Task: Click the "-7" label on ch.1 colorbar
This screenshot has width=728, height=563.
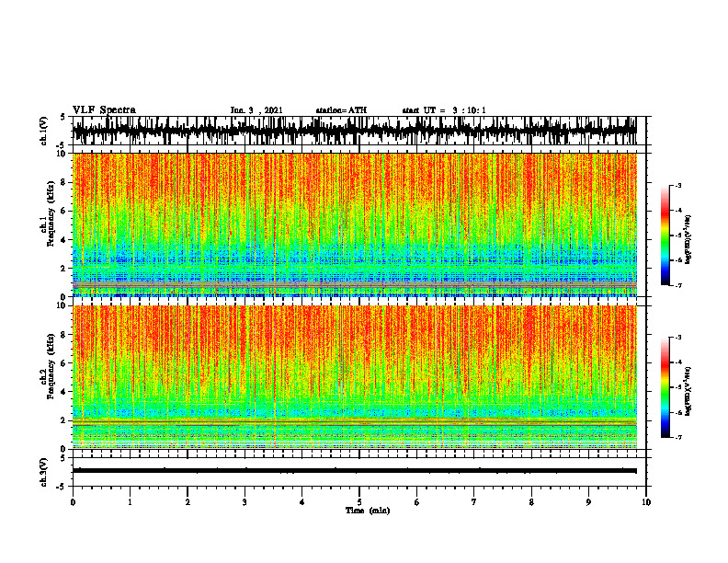Action: (x=678, y=285)
